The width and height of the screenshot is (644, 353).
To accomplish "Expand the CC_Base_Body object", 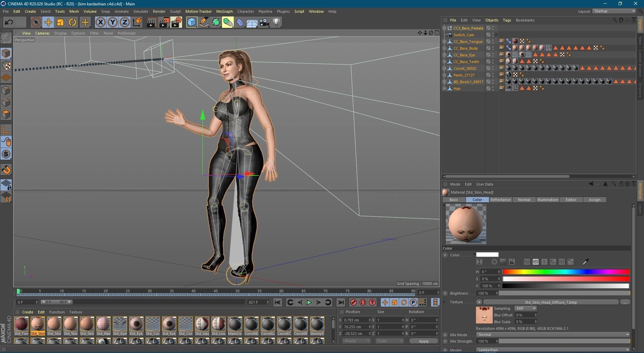I will (444, 48).
